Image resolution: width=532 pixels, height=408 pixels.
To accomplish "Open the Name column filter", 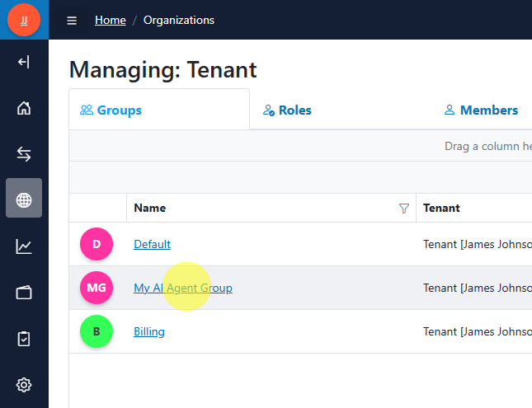I will (404, 209).
